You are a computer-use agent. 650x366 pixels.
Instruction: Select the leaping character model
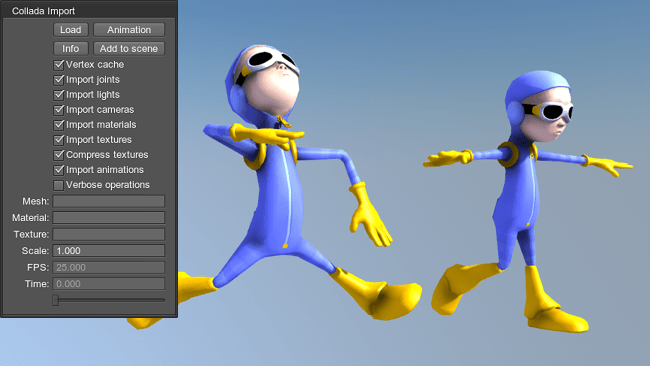pyautogui.click(x=274, y=187)
